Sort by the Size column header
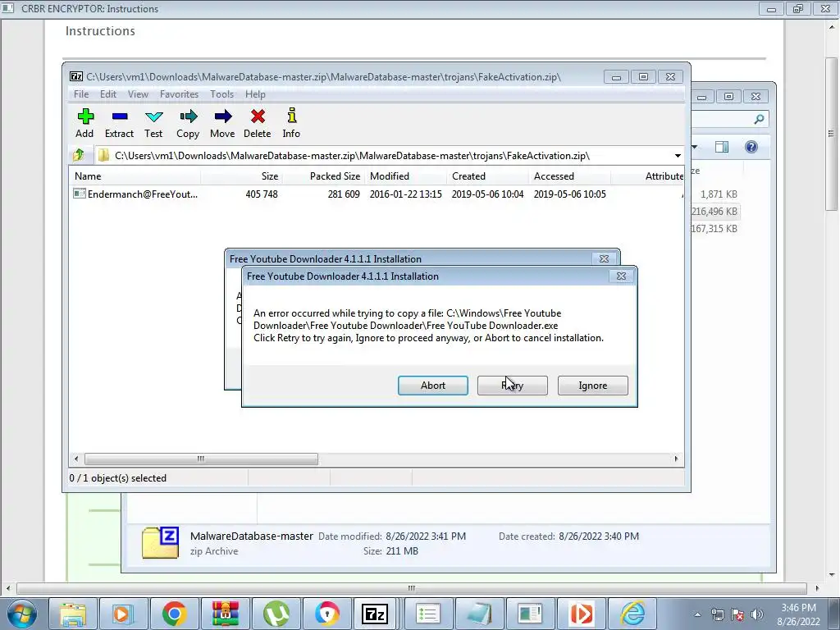Image resolution: width=840 pixels, height=630 pixels. pyautogui.click(x=242, y=176)
